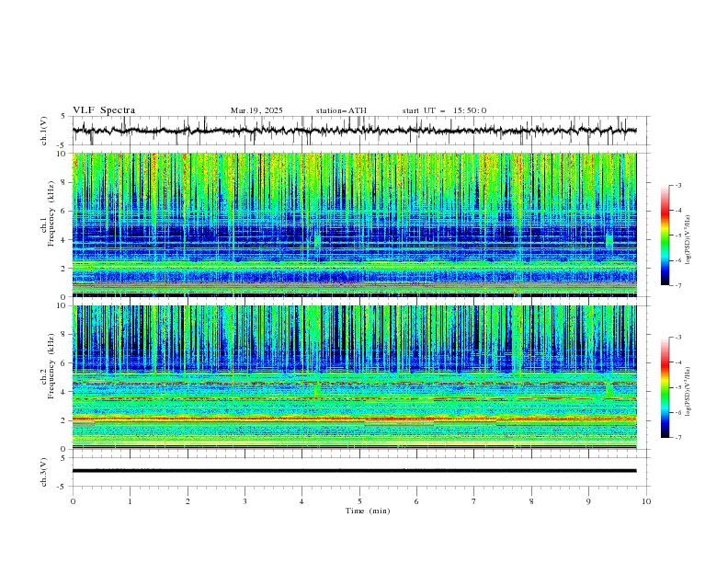Viewport: 728px width, 563px height.
Task: Click the "-4" tick on ch.2 colorbar
Action: (678, 362)
